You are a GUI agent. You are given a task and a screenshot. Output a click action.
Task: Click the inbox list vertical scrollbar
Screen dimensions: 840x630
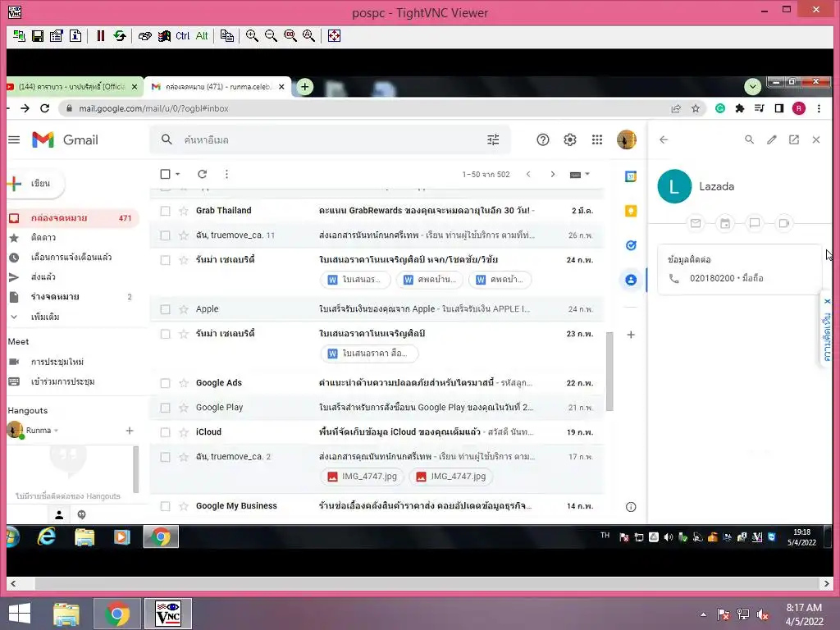point(609,372)
